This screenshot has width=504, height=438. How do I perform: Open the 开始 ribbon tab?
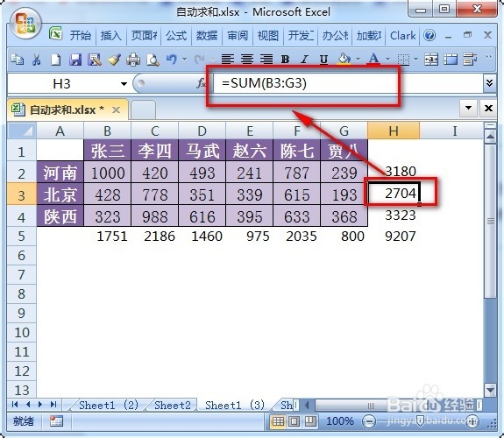pyautogui.click(x=81, y=35)
